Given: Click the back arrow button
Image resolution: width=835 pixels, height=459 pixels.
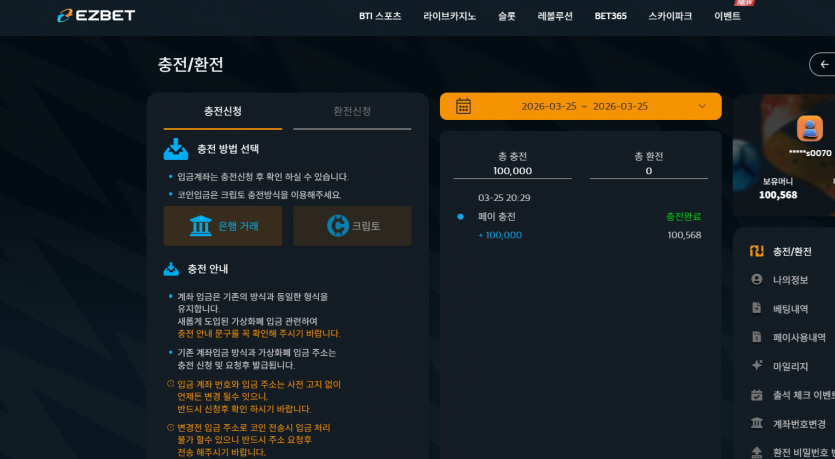Looking at the screenshot, I should (x=824, y=64).
